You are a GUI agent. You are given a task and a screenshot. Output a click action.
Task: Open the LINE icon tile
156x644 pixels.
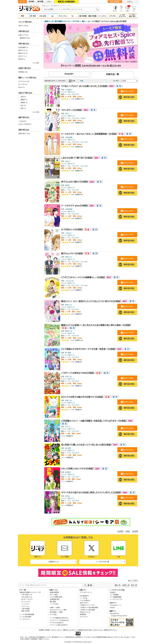click(x=118, y=548)
